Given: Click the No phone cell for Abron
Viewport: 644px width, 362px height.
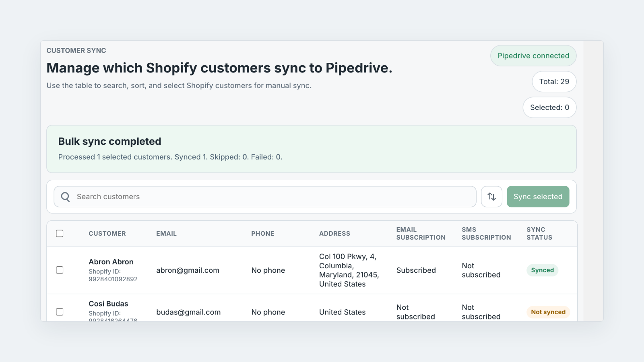Looking at the screenshot, I should click(268, 270).
